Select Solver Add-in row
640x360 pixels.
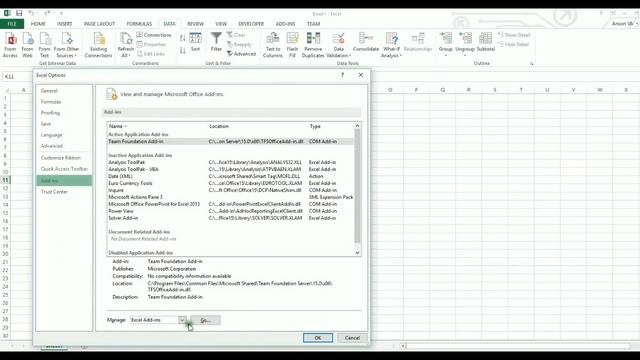pos(231,218)
